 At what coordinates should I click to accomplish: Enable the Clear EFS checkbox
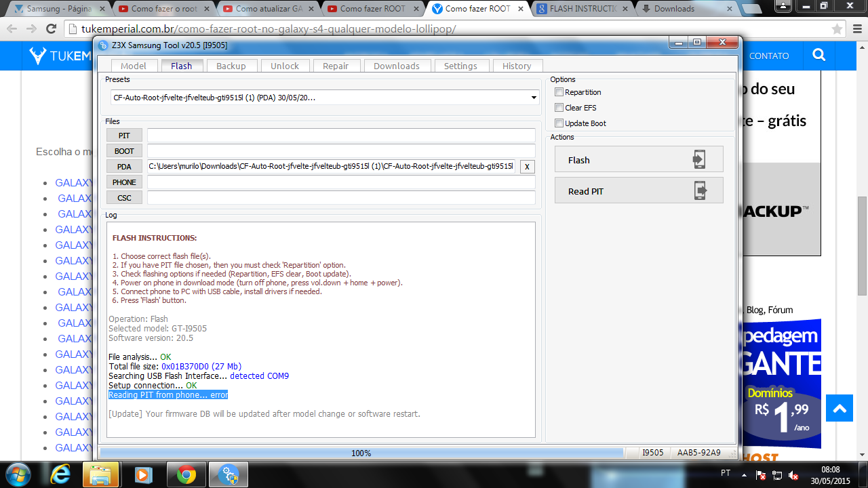tap(559, 108)
